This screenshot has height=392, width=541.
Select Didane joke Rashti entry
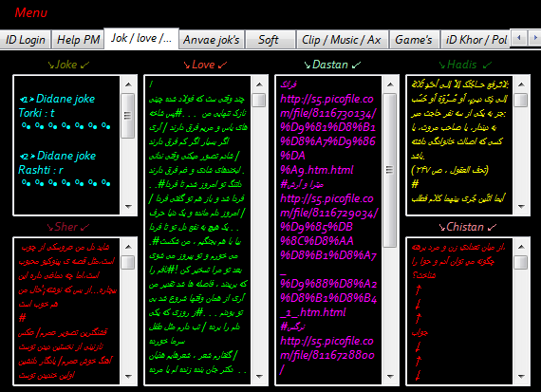pos(57,162)
